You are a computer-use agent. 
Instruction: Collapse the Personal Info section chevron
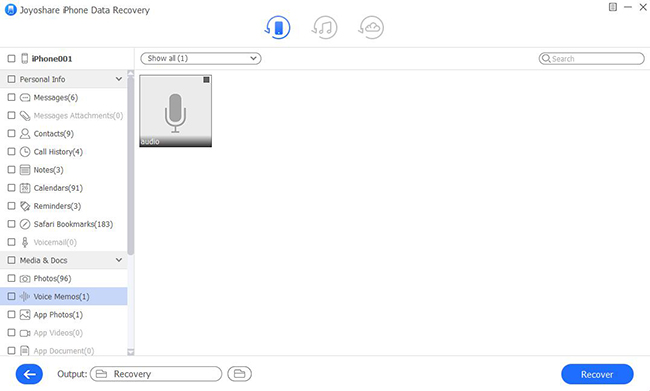(x=119, y=79)
